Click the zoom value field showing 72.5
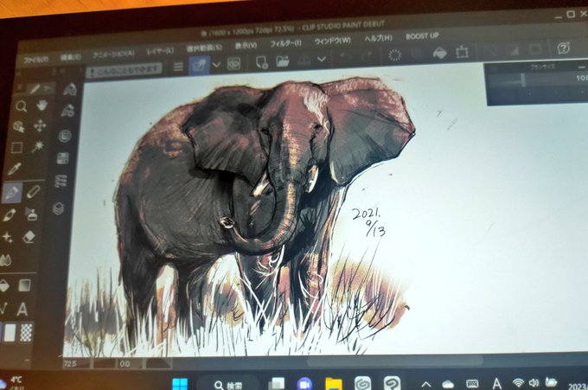 77,363
